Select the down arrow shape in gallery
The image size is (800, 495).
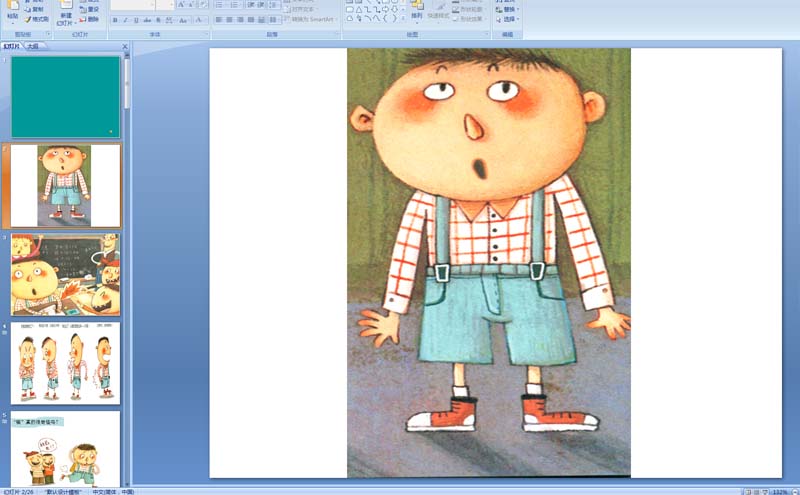point(394,9)
